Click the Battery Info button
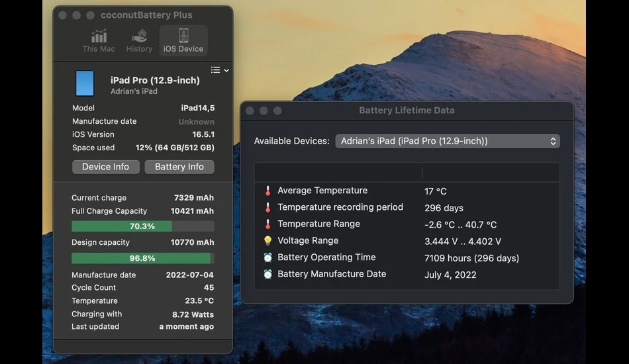The height and width of the screenshot is (364, 629). click(x=179, y=167)
